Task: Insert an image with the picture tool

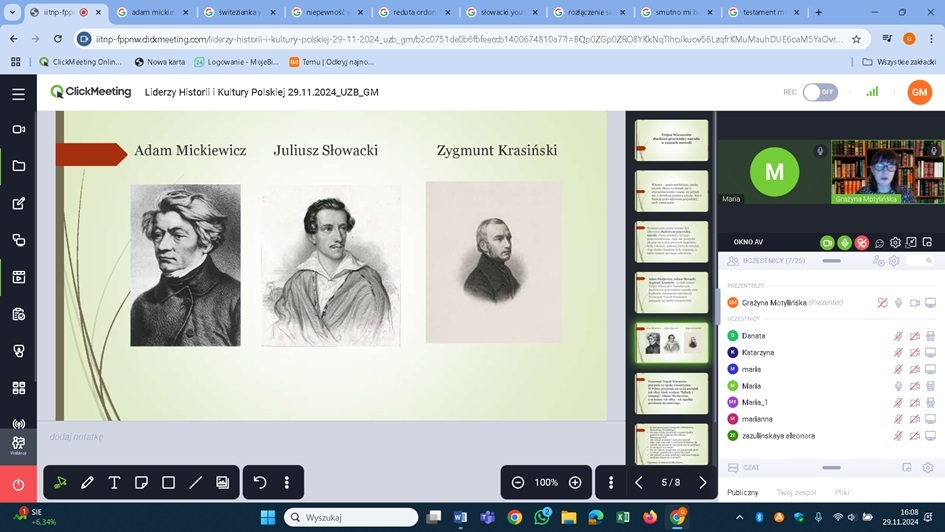Action: click(x=222, y=483)
